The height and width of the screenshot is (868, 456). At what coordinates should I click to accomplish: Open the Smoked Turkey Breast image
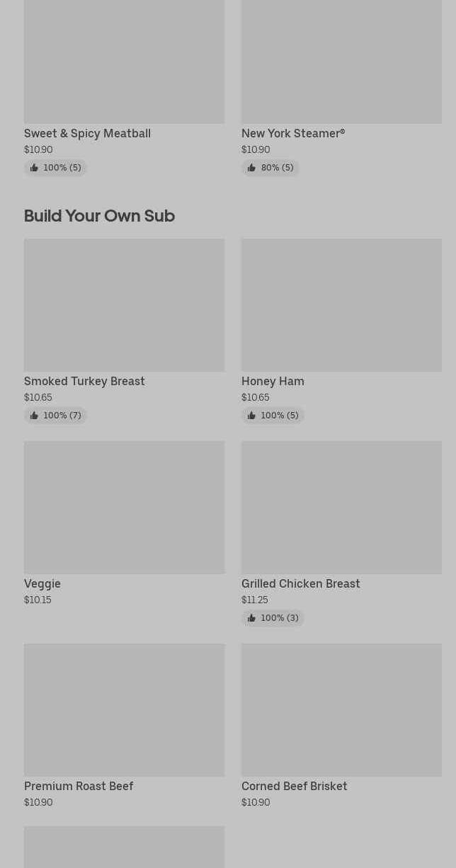click(x=124, y=304)
